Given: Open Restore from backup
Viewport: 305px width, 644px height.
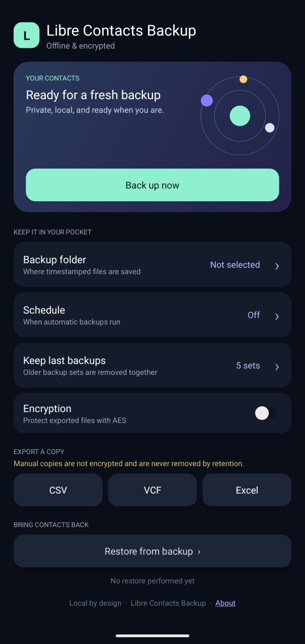Looking at the screenshot, I should pyautogui.click(x=152, y=551).
